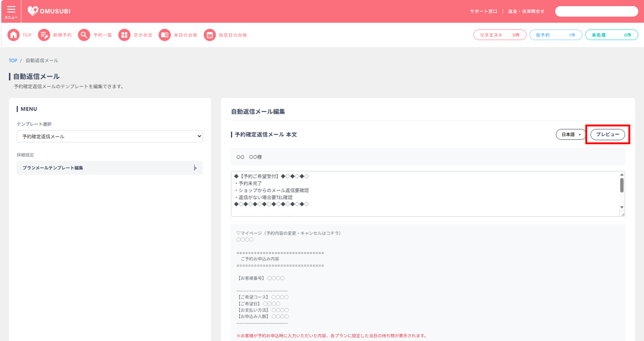Image resolution: width=644 pixels, height=341 pixels.
Task: Click the textarea scrollbar thumb
Action: [x=622, y=185]
